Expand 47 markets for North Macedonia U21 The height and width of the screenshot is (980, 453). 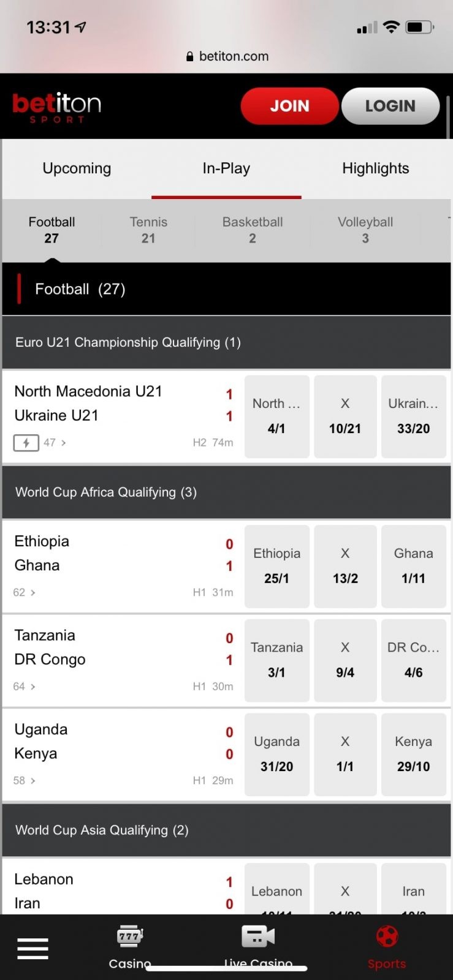coord(55,442)
